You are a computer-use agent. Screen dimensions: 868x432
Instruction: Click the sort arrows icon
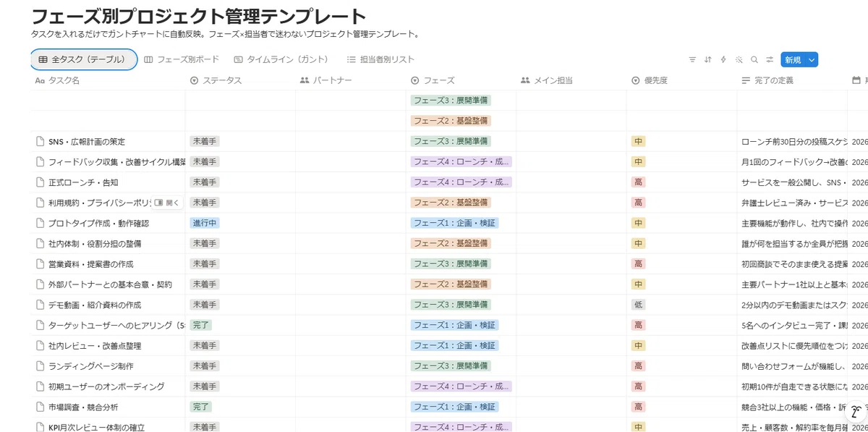pos(707,59)
